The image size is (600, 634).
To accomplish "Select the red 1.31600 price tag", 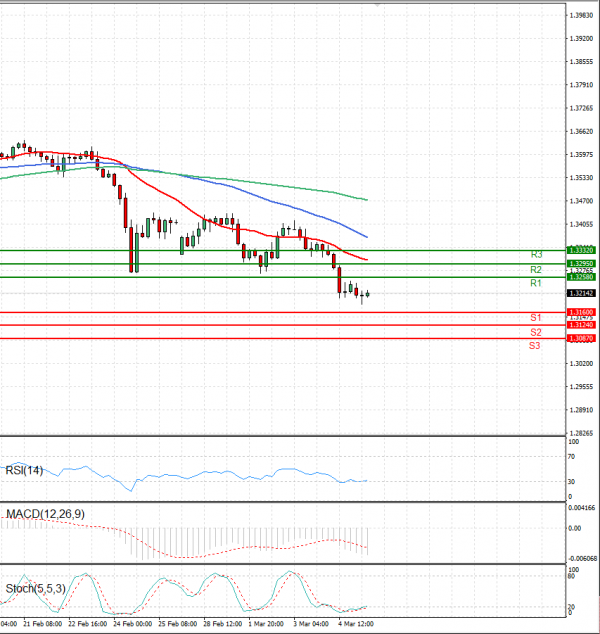I will click(x=581, y=312).
